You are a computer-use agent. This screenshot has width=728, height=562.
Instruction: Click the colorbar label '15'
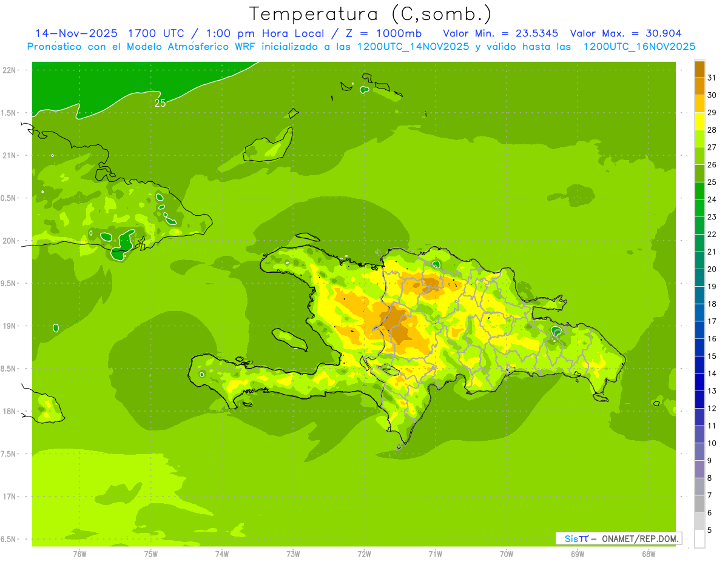tap(712, 356)
